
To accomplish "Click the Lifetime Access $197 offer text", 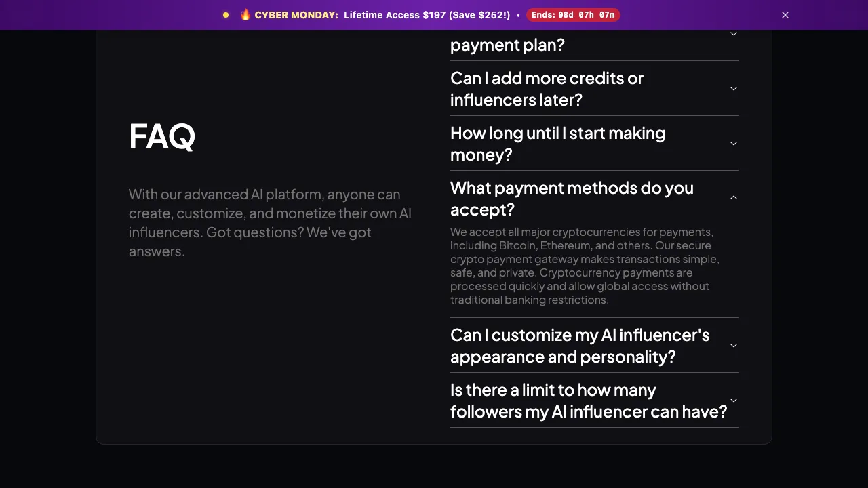I will click(x=427, y=14).
